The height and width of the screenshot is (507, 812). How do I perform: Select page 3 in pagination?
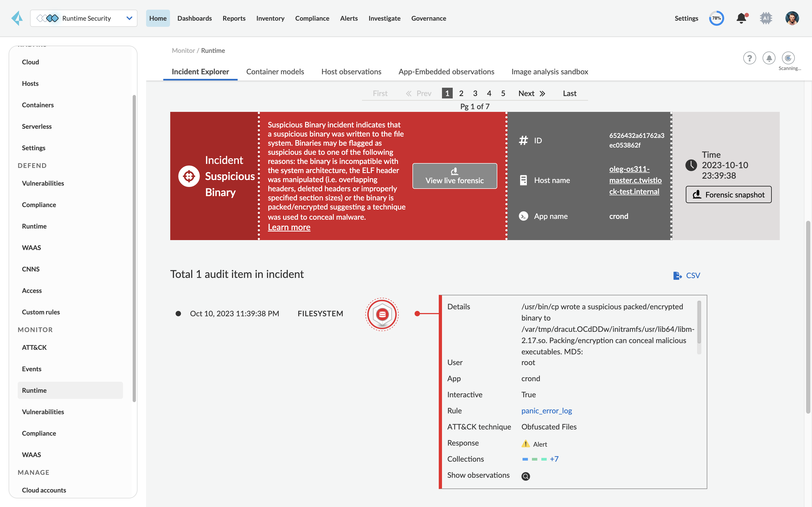475,93
